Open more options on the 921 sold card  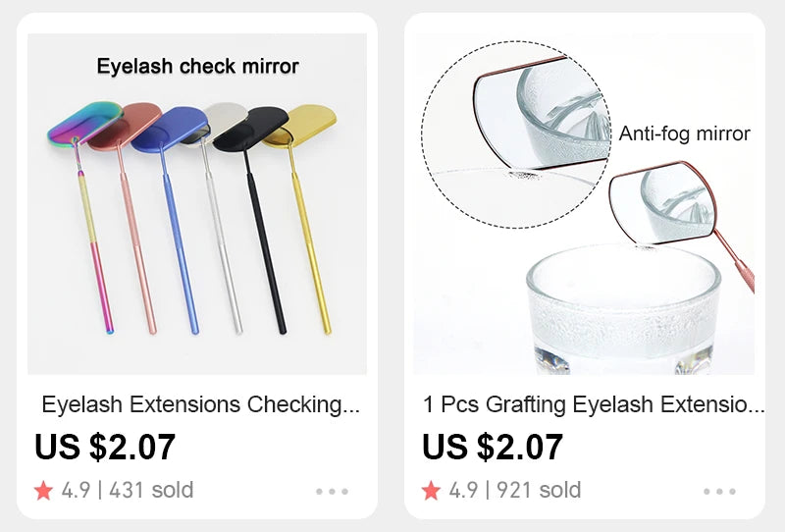719,491
